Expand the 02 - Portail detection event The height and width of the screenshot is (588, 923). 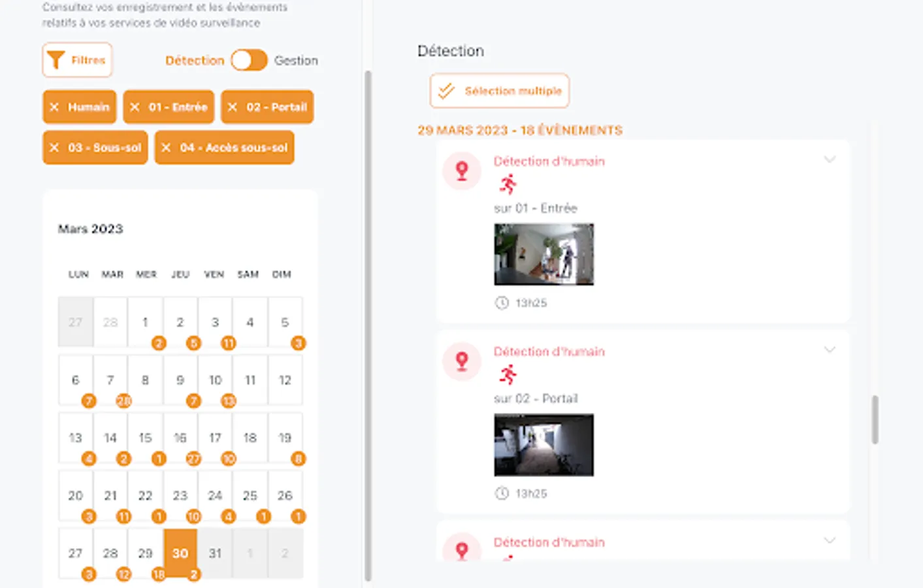click(x=830, y=350)
